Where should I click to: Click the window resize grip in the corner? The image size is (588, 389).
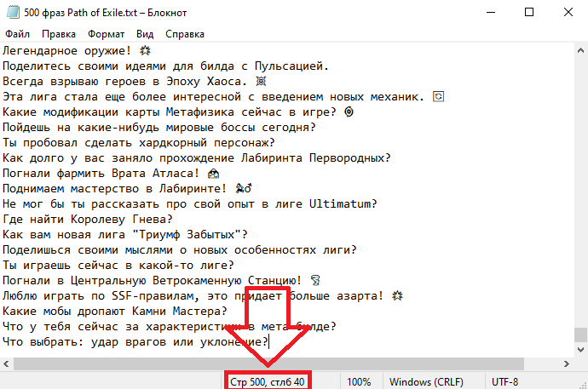(584, 385)
